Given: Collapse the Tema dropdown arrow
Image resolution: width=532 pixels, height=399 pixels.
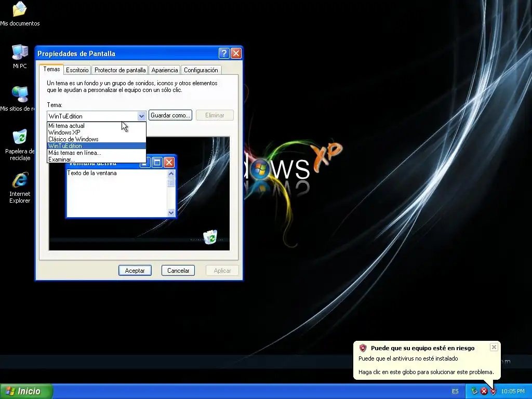Looking at the screenshot, I should 141,116.
